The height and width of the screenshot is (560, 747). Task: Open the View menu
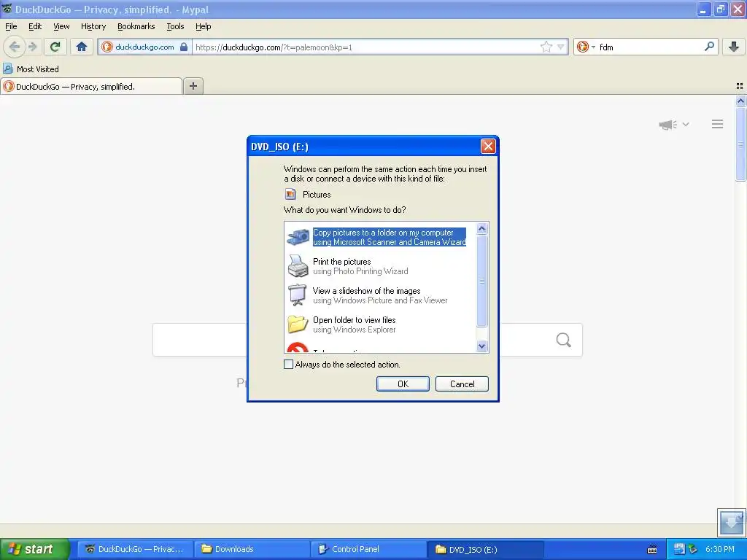[x=61, y=26]
